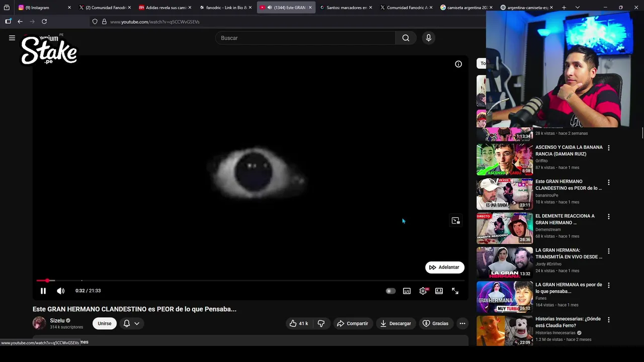Open options for Historias Innecesarias video
The height and width of the screenshot is (362, 644).
click(609, 320)
